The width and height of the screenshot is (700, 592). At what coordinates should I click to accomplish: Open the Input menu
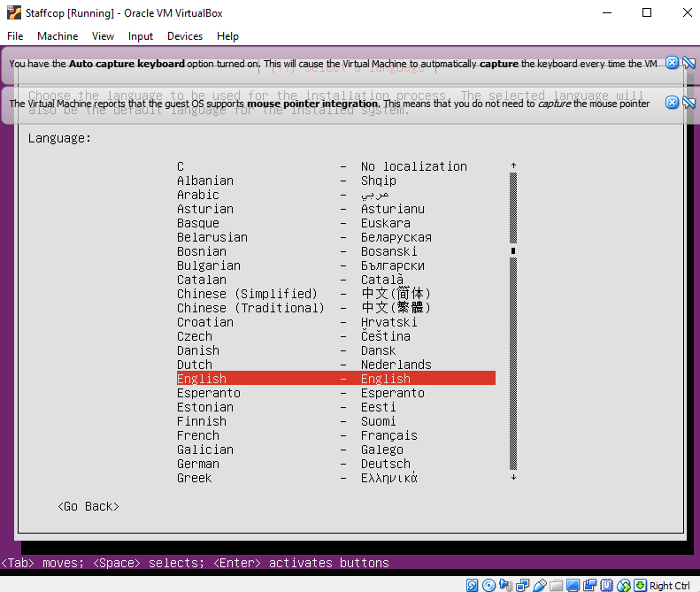click(x=141, y=36)
